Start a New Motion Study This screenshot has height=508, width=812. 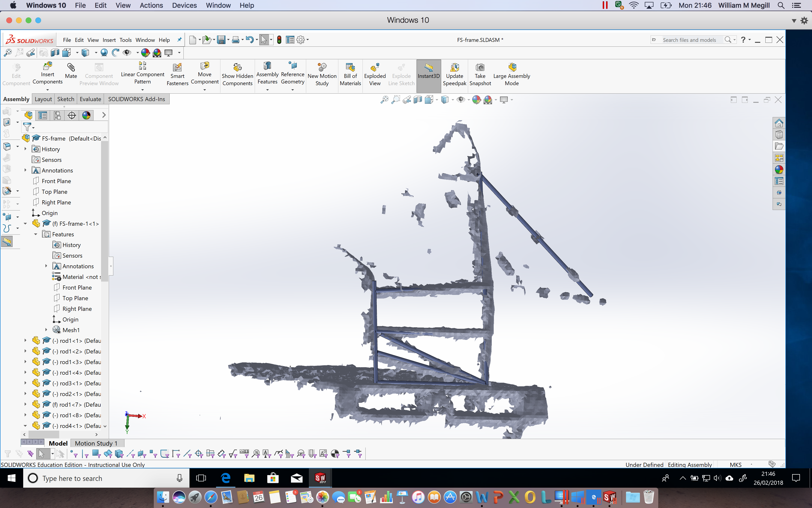322,75
